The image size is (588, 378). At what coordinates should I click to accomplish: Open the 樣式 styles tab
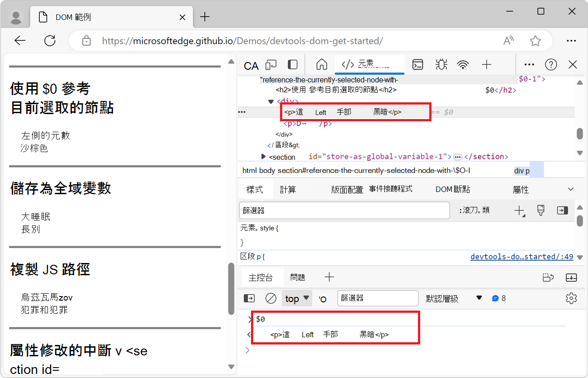pos(255,189)
